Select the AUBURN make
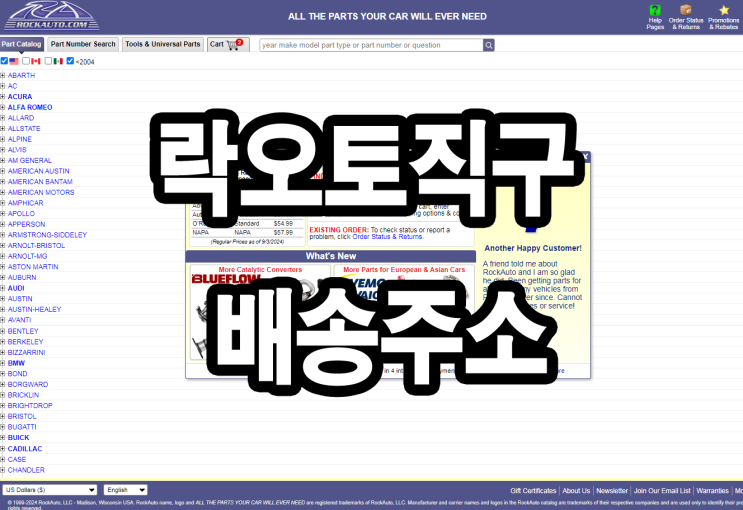The image size is (743, 510). tap(22, 277)
